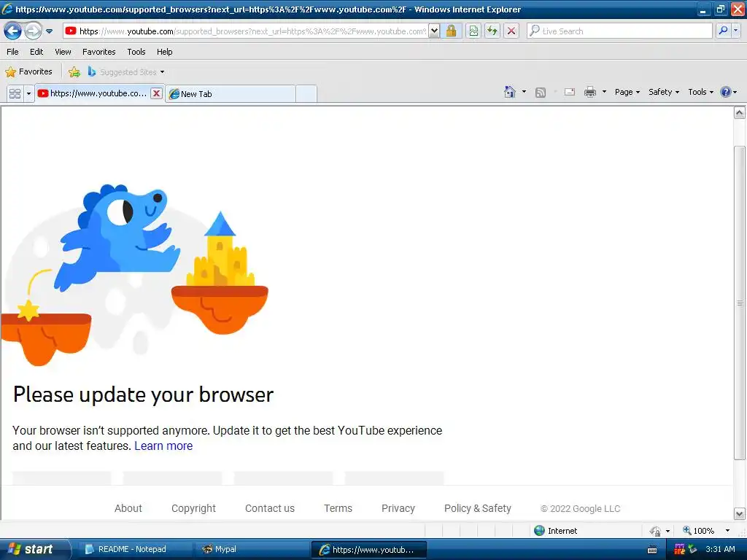The height and width of the screenshot is (560, 747).
Task: Refresh the page with the green arrows icon
Action: pyautogui.click(x=492, y=31)
